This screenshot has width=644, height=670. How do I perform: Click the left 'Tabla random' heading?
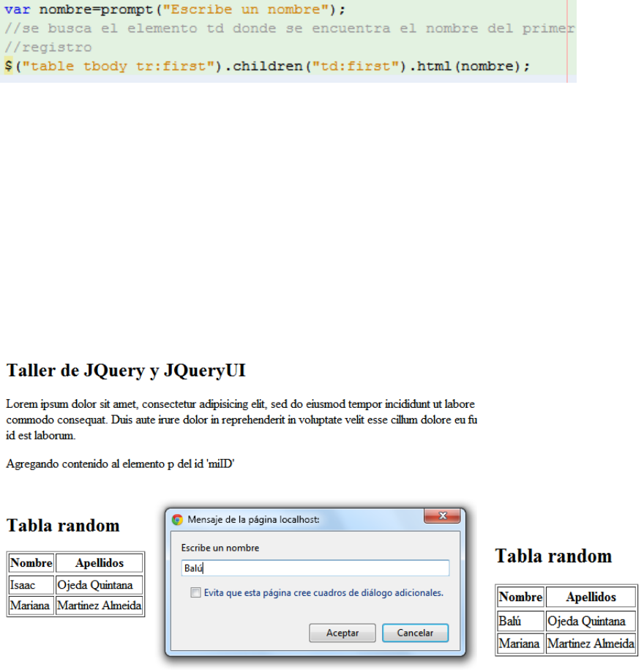[63, 526]
